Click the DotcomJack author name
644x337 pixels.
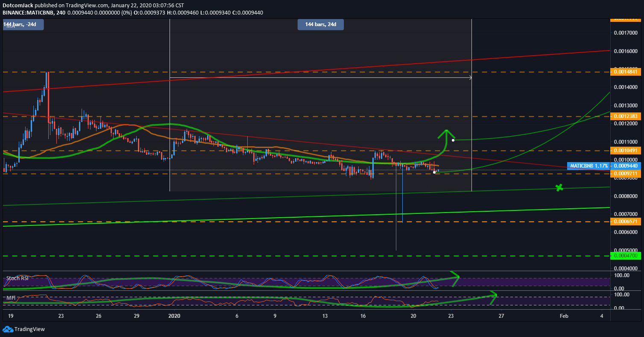pyautogui.click(x=18, y=6)
